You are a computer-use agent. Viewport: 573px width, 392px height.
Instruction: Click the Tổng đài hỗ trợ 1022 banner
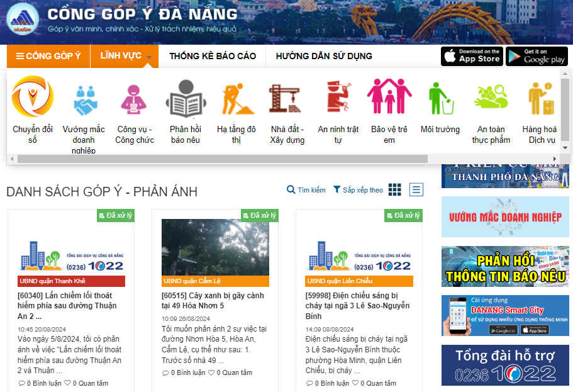click(x=505, y=366)
